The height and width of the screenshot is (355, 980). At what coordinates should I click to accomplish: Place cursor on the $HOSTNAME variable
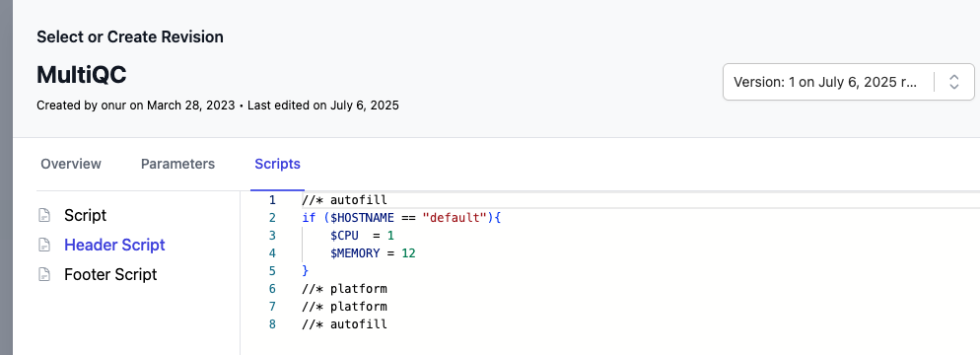[x=363, y=218]
